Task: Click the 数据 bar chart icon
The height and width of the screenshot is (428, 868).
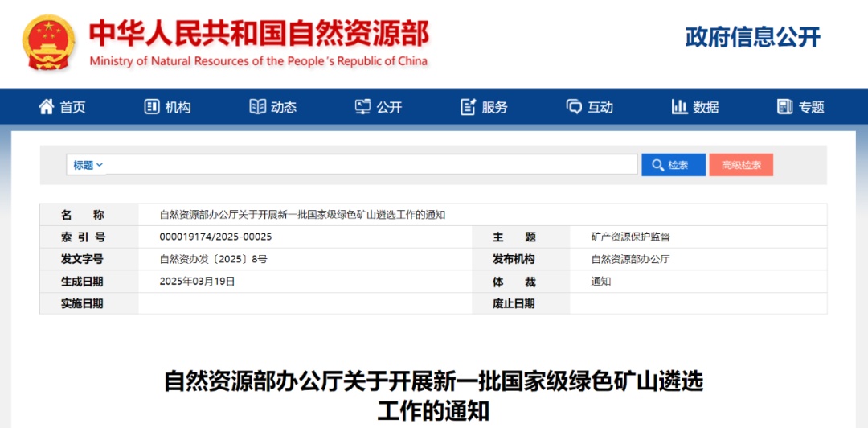Action: (x=679, y=107)
